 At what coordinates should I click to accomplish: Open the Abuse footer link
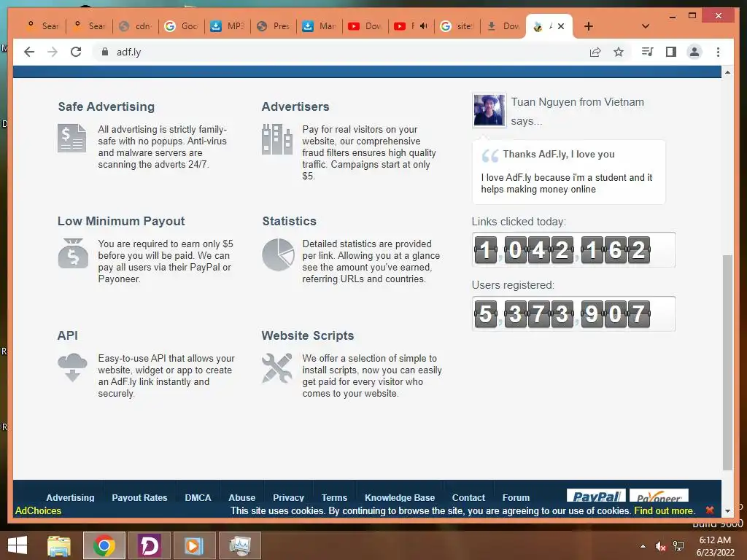(242, 497)
